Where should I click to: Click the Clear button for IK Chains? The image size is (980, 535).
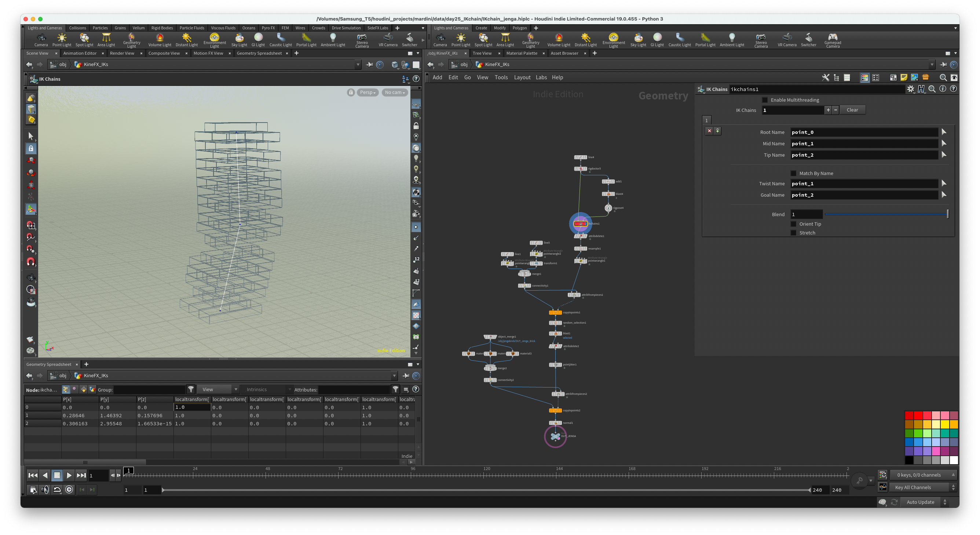click(852, 110)
